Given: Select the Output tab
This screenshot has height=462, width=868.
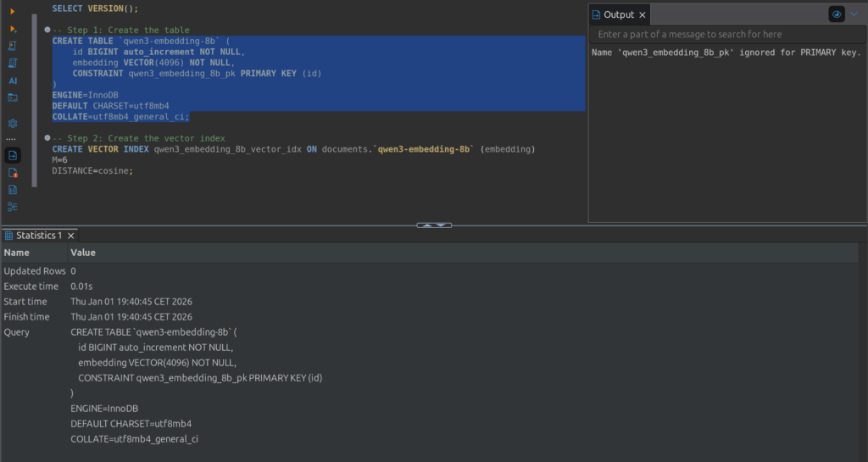Looking at the screenshot, I should click(618, 14).
